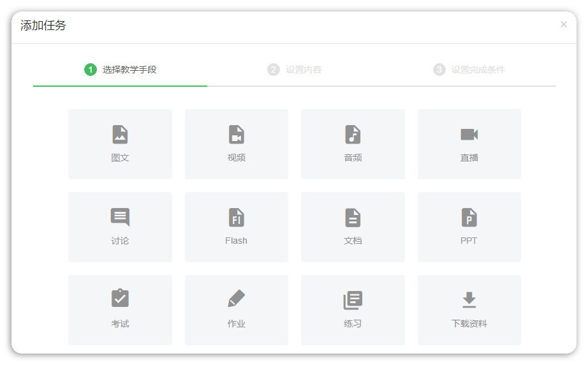Pick the 音频 audio file icon

click(353, 135)
